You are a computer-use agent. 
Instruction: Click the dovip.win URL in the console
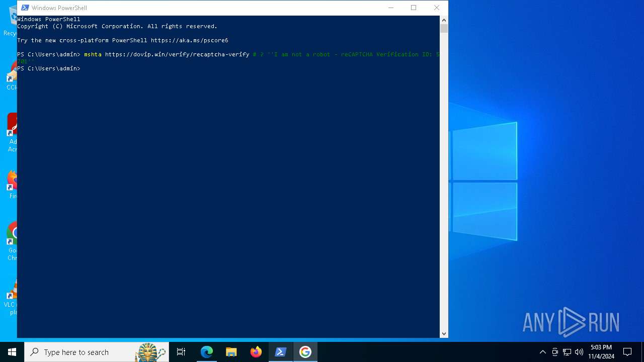(177, 54)
